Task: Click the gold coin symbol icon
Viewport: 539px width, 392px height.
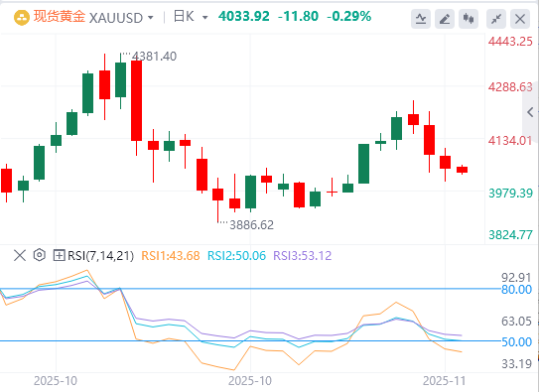Action: [22, 18]
